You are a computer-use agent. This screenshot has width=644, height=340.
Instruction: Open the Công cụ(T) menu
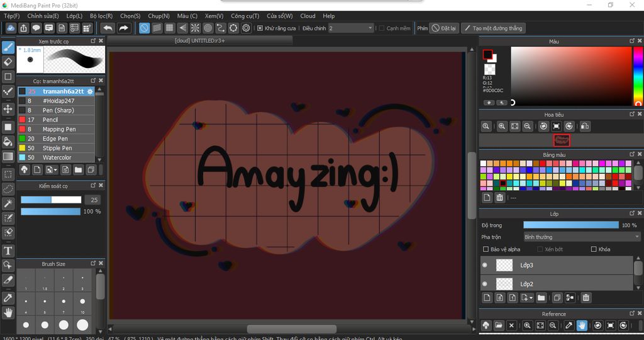point(245,16)
